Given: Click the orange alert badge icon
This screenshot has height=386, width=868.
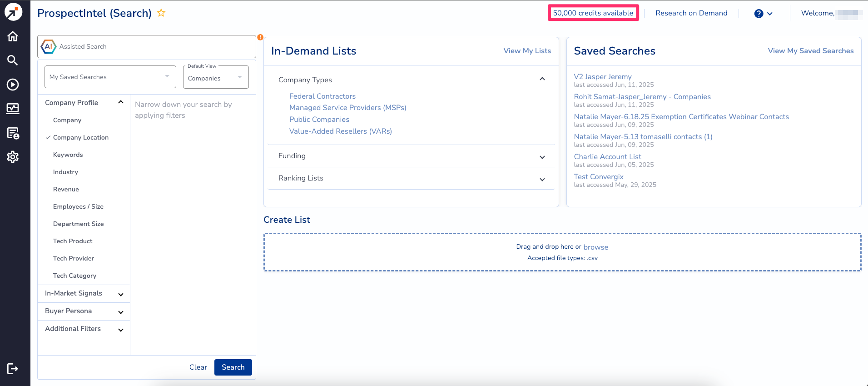Looking at the screenshot, I should coord(260,37).
